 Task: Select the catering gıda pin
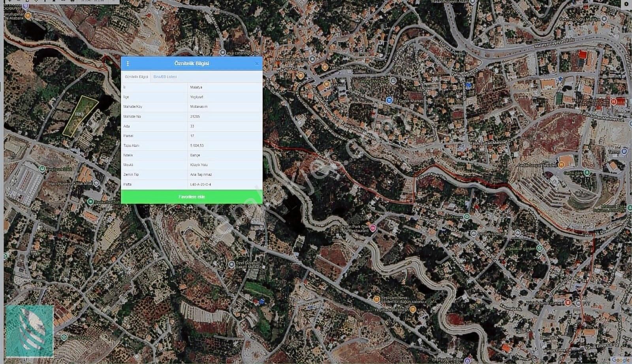coord(223,53)
